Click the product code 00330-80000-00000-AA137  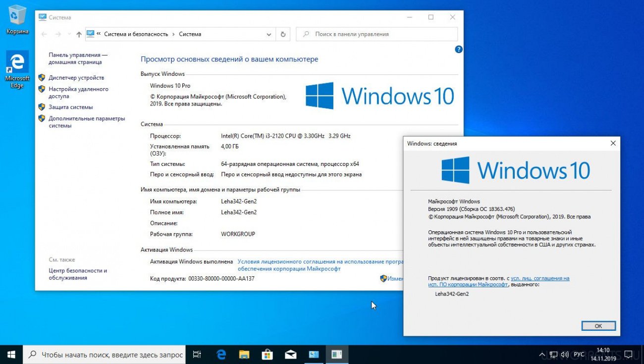[x=221, y=279]
